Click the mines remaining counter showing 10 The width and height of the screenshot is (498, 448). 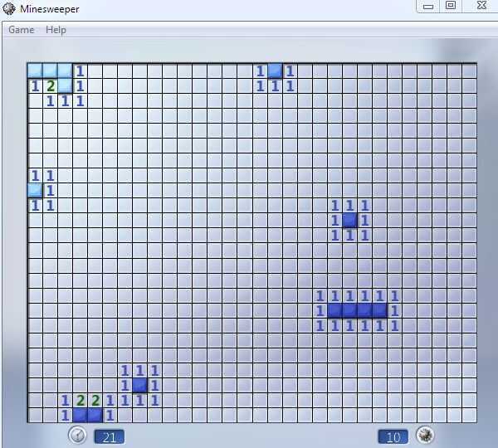tap(393, 437)
